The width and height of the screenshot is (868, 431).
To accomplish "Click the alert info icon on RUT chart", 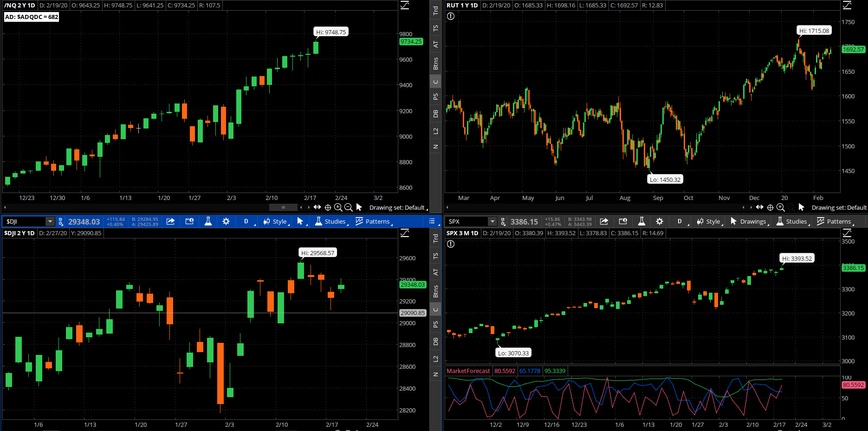I will click(451, 16).
